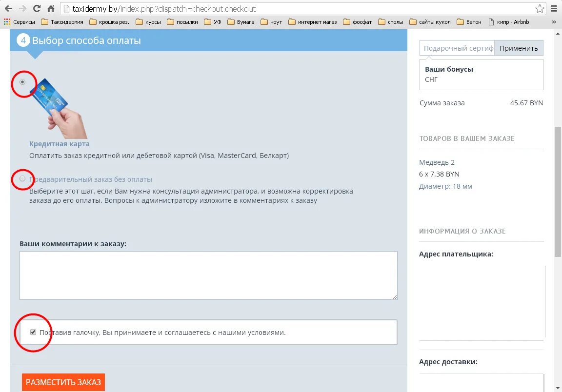
Task: Click the yellow folder icon of Бетон bookmark
Action: (459, 21)
